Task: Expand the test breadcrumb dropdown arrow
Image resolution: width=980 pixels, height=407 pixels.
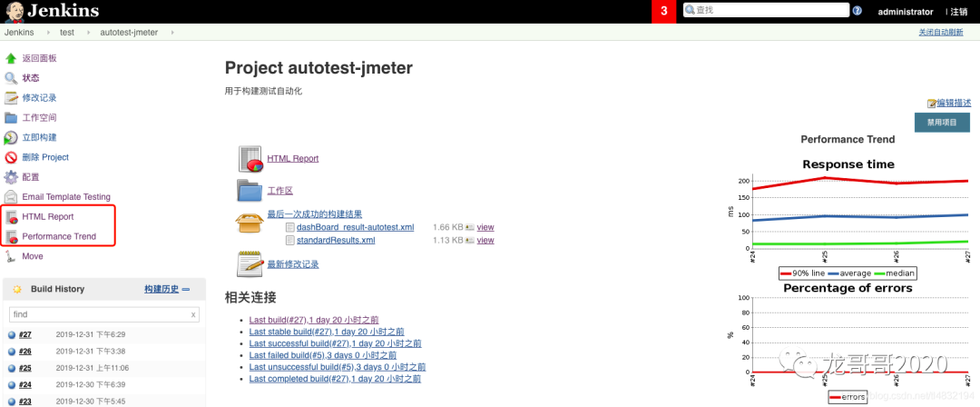Action: [87, 33]
